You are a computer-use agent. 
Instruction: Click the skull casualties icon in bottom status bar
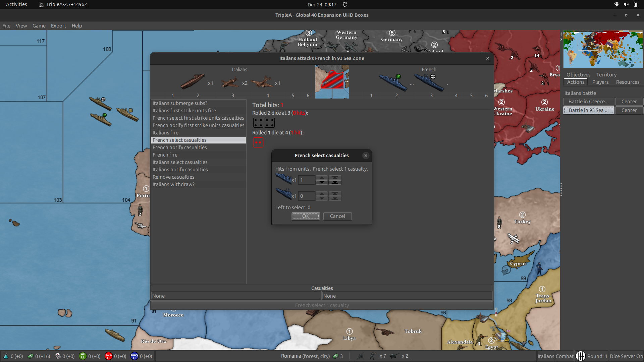57,356
